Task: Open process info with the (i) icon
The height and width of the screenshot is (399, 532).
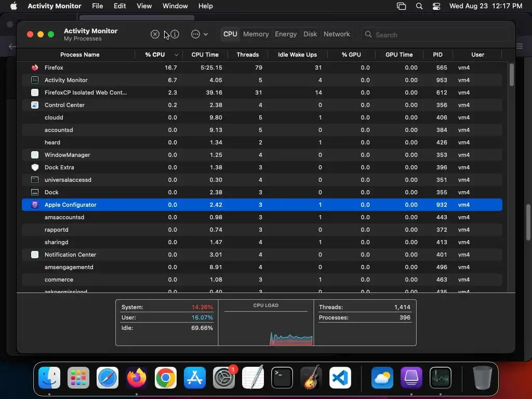Action: point(175,34)
